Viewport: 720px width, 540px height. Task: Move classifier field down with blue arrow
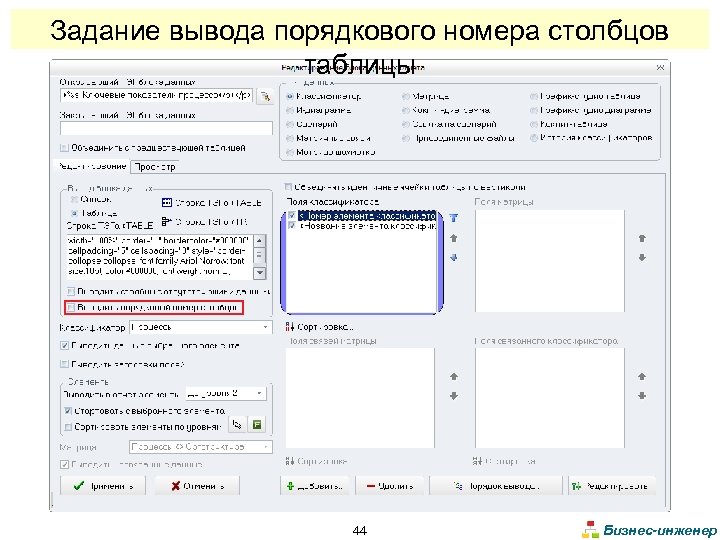(x=454, y=258)
